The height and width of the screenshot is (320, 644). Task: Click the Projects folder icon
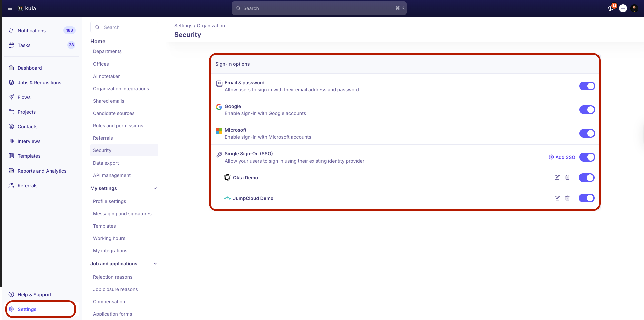click(x=11, y=112)
